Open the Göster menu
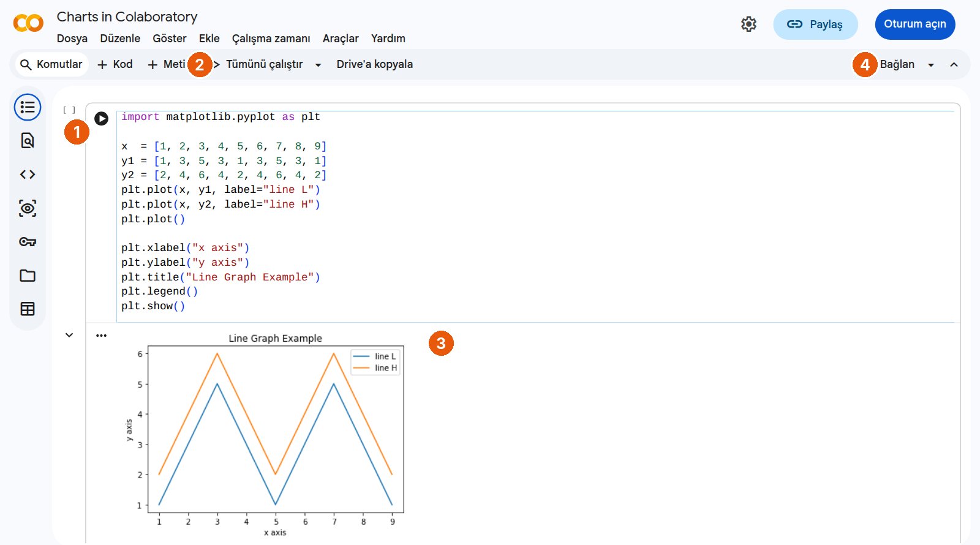The width and height of the screenshot is (980, 545). 170,39
